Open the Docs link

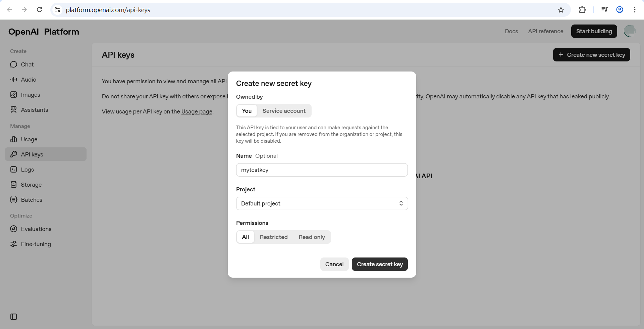(512, 31)
